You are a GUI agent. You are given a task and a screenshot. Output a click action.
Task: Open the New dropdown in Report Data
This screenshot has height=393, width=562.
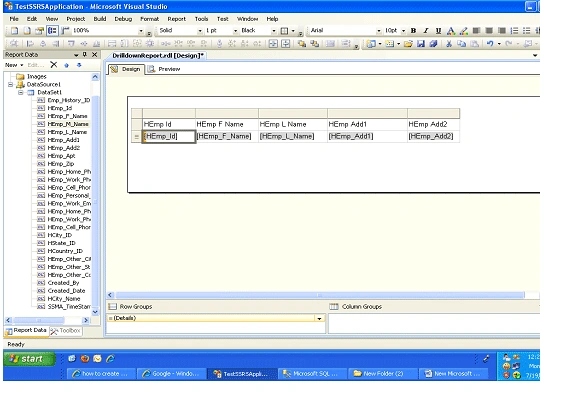(x=14, y=65)
